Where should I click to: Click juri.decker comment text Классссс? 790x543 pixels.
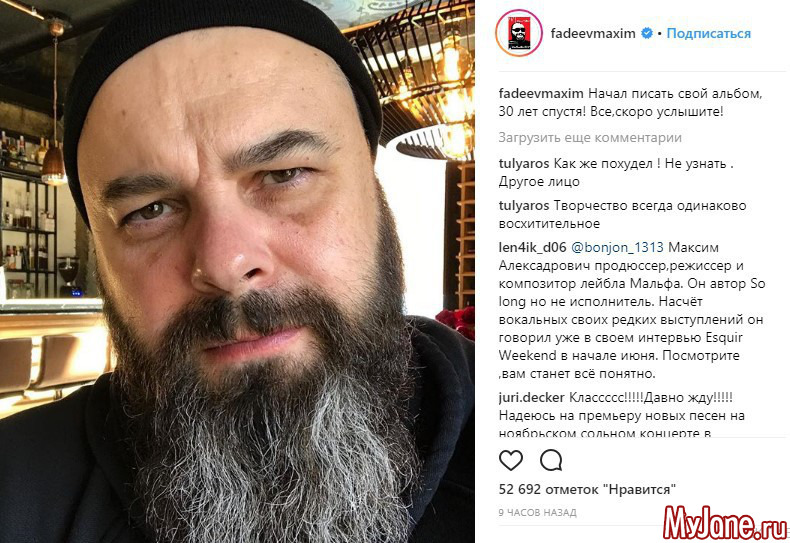pyautogui.click(x=650, y=397)
